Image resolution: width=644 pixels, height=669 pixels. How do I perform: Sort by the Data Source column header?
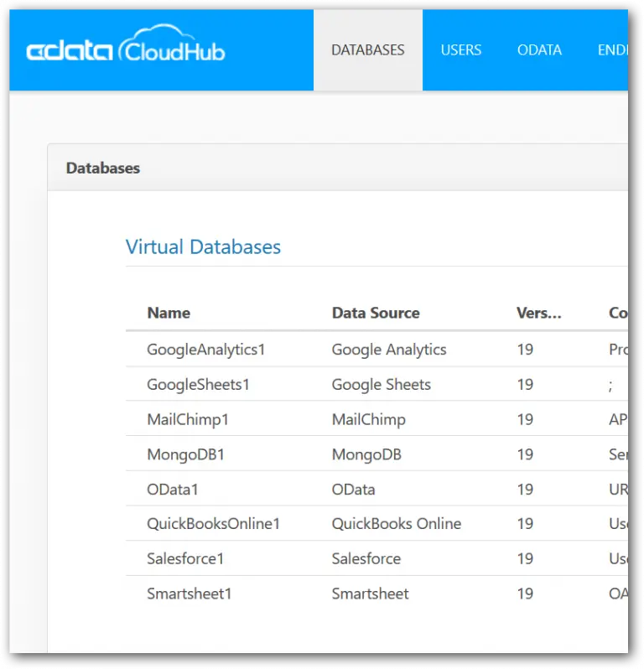376,313
